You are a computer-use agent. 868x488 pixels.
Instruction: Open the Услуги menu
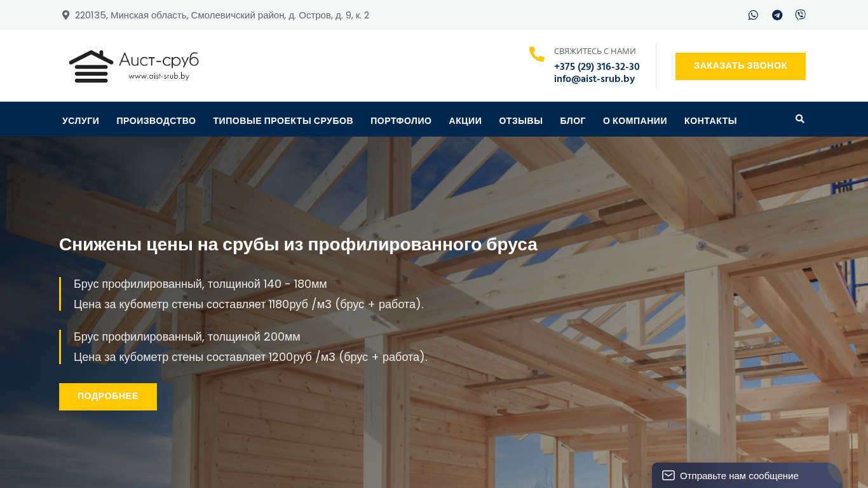[81, 121]
